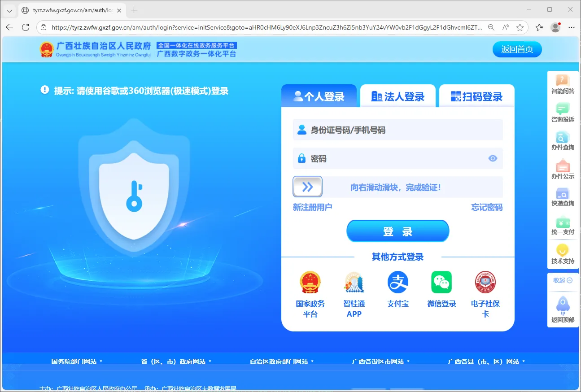
Task: Open the 统一支付 service
Action: pyautogui.click(x=562, y=226)
